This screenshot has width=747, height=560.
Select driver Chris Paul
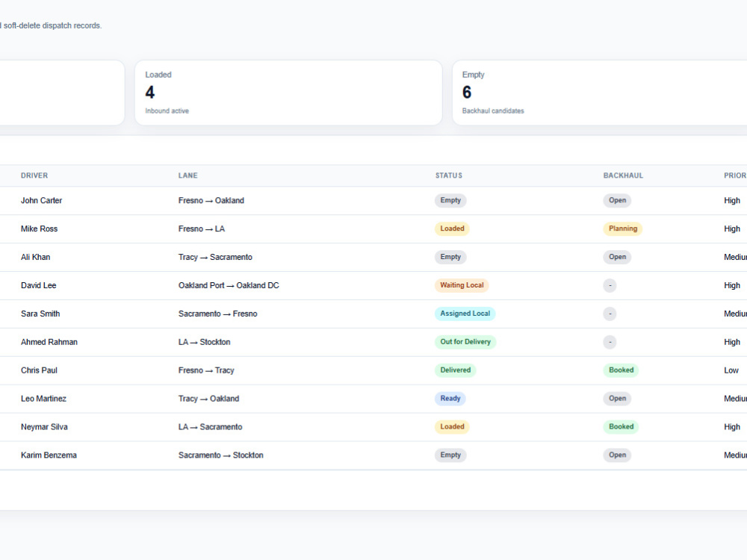click(39, 370)
